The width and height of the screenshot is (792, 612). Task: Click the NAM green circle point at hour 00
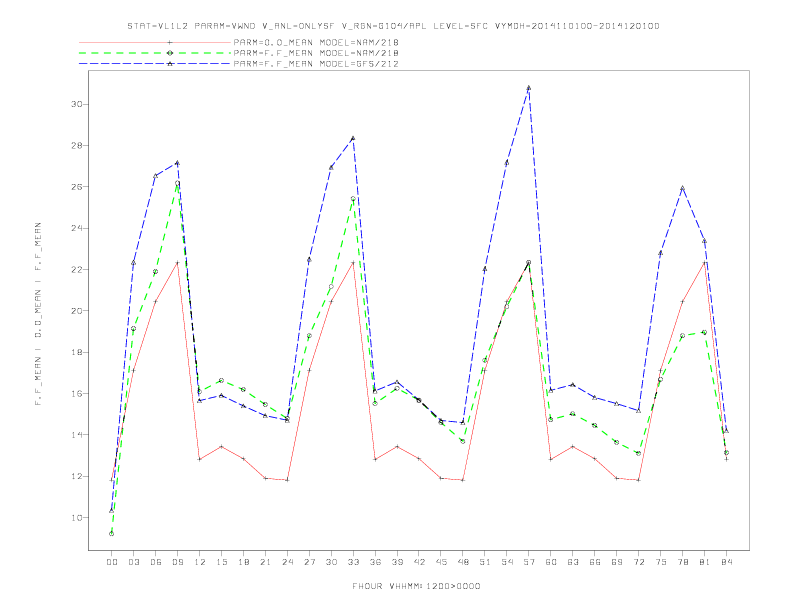click(x=112, y=534)
